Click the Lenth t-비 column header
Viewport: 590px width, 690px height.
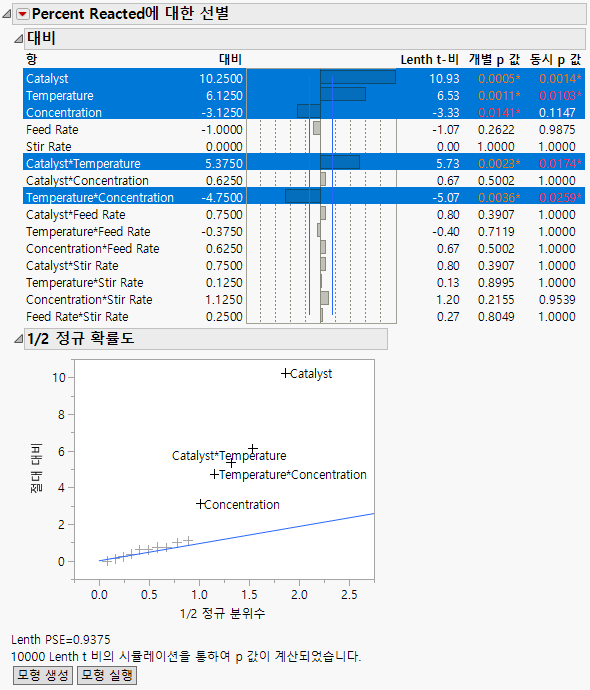[429, 59]
